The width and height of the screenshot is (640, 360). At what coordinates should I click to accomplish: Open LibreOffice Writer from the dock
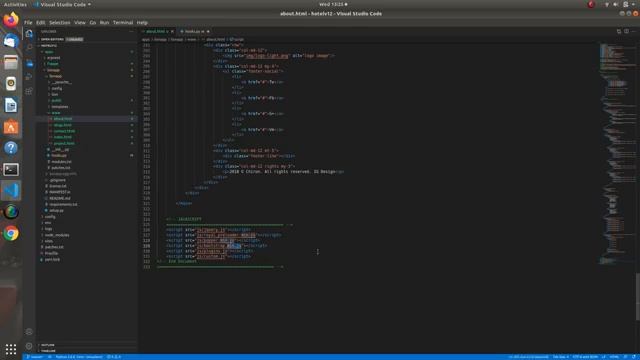click(11, 105)
